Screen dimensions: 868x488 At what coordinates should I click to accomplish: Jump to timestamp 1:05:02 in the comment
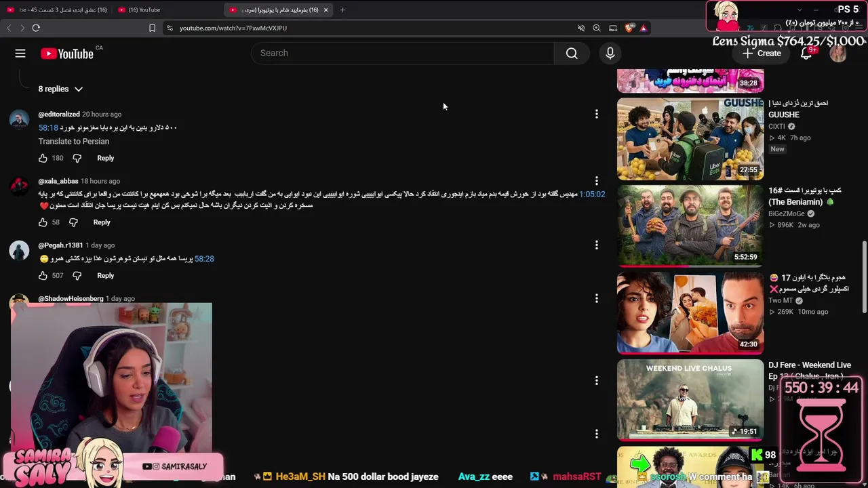[x=592, y=195]
